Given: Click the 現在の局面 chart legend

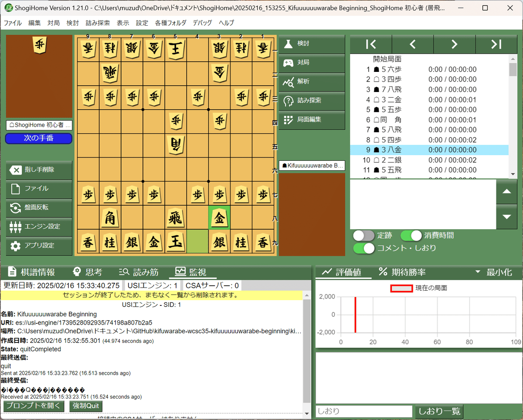Looking at the screenshot, I should [x=419, y=288].
